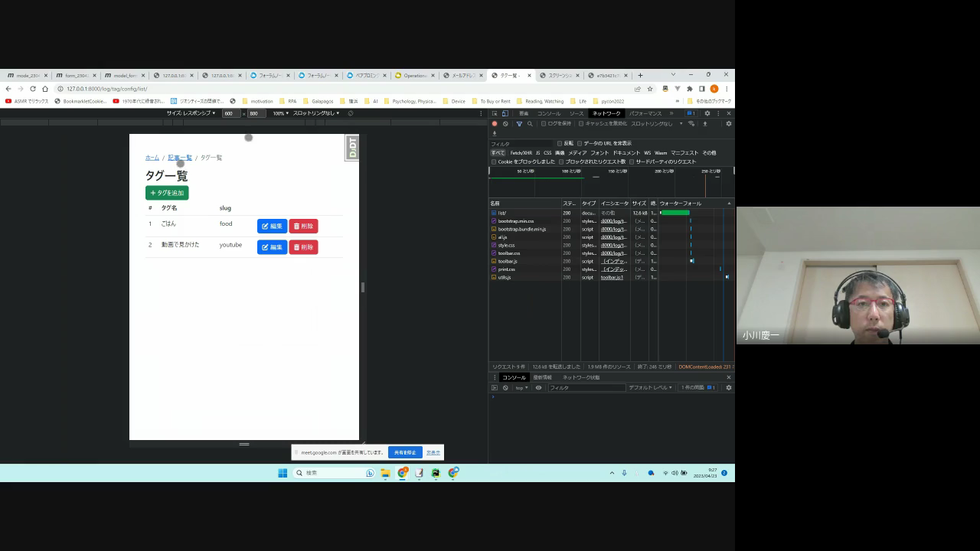Click the console live expression eye icon
The width and height of the screenshot is (980, 551).
point(538,388)
